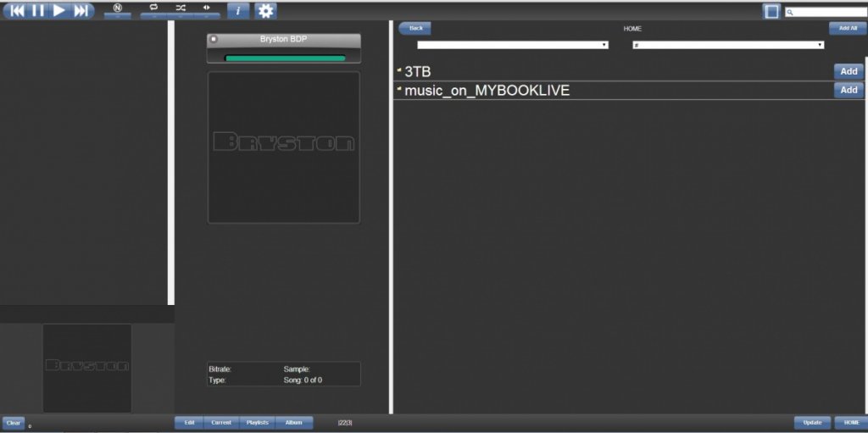Open the music_on_MYBOOKLIVE folder
The image size is (868, 433).
pos(487,91)
